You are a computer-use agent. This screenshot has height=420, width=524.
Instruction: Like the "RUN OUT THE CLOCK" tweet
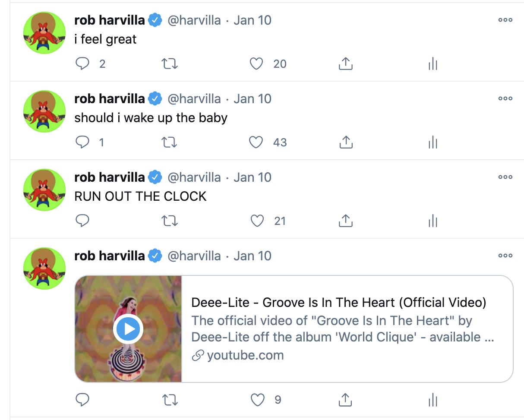pyautogui.click(x=257, y=221)
